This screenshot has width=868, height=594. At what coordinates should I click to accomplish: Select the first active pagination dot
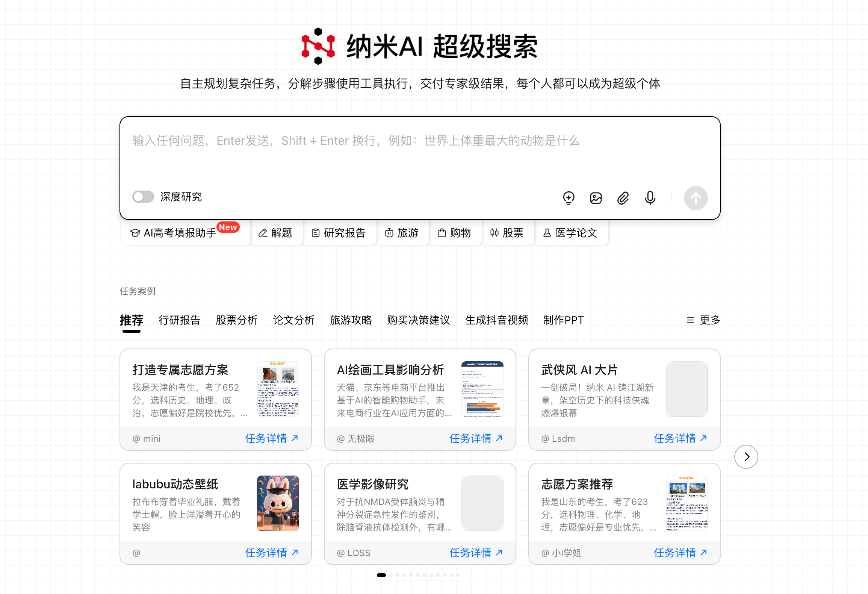click(381, 575)
